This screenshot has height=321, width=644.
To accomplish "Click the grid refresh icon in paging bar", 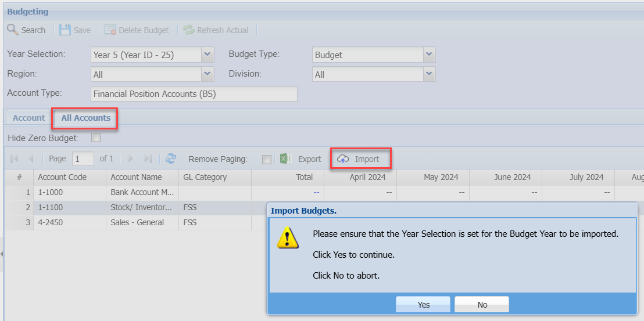I will pos(170,158).
